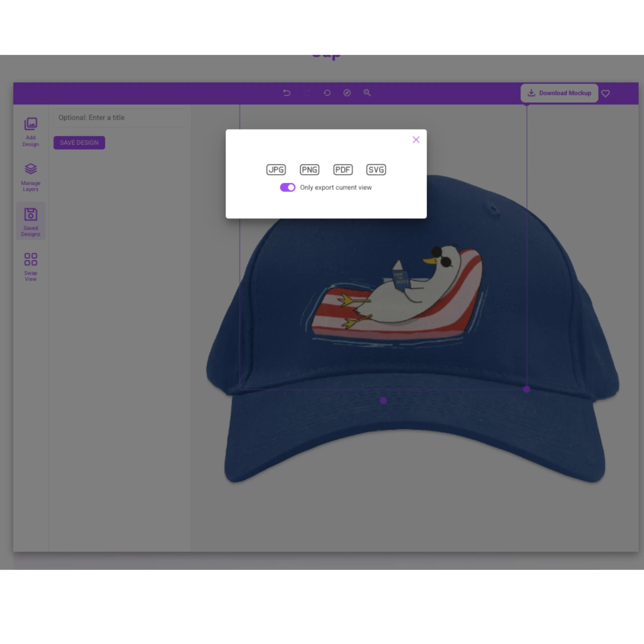Open the Manage Layers panel
The height and width of the screenshot is (644, 644).
point(31,177)
